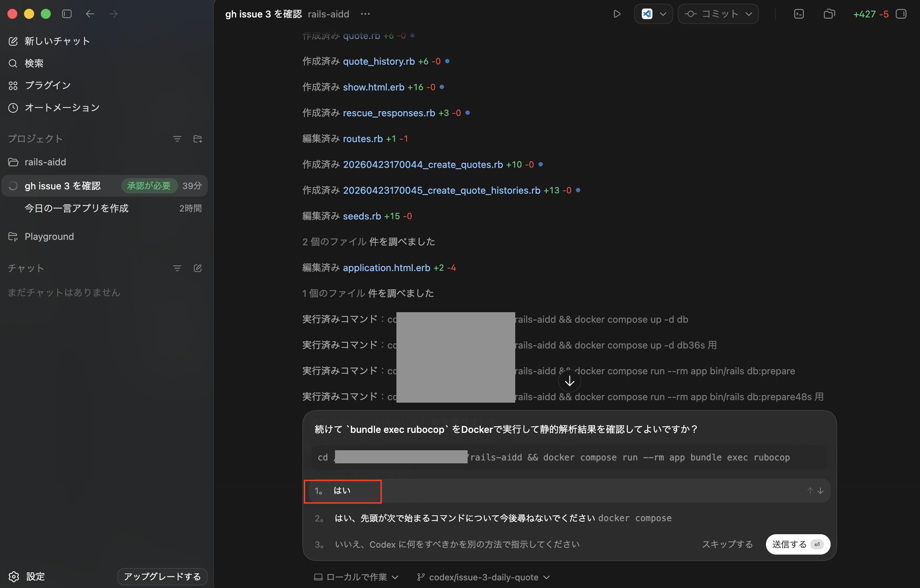Toggle the right side panel icon

901,14
